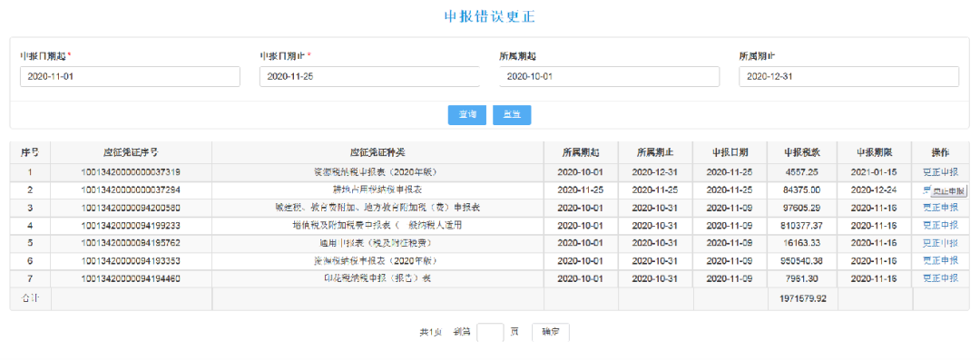Click the 所属期起 table column header

click(x=581, y=152)
